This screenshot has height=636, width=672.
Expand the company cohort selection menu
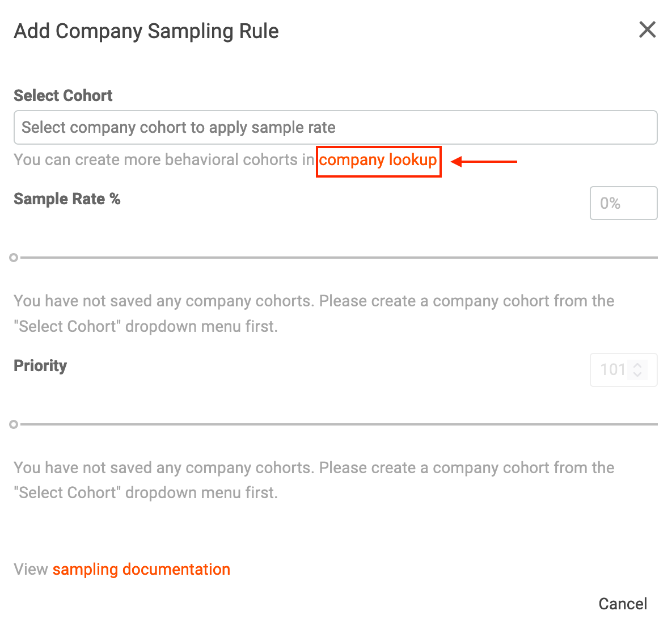pyautogui.click(x=335, y=127)
